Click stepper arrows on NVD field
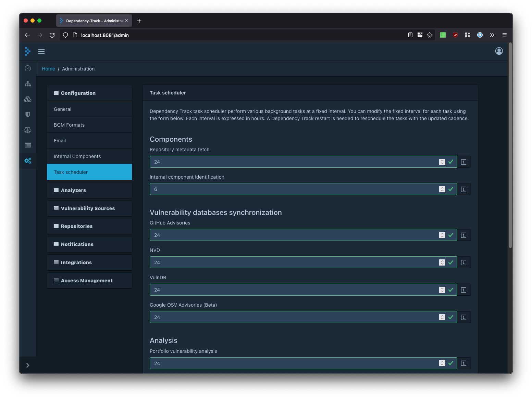 [442, 262]
